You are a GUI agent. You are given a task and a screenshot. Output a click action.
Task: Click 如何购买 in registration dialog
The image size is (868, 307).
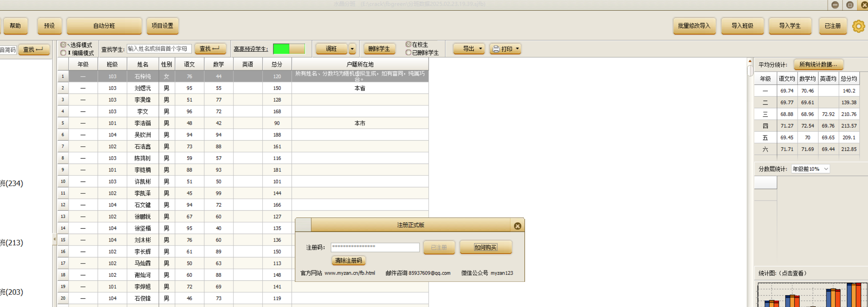pos(486,247)
